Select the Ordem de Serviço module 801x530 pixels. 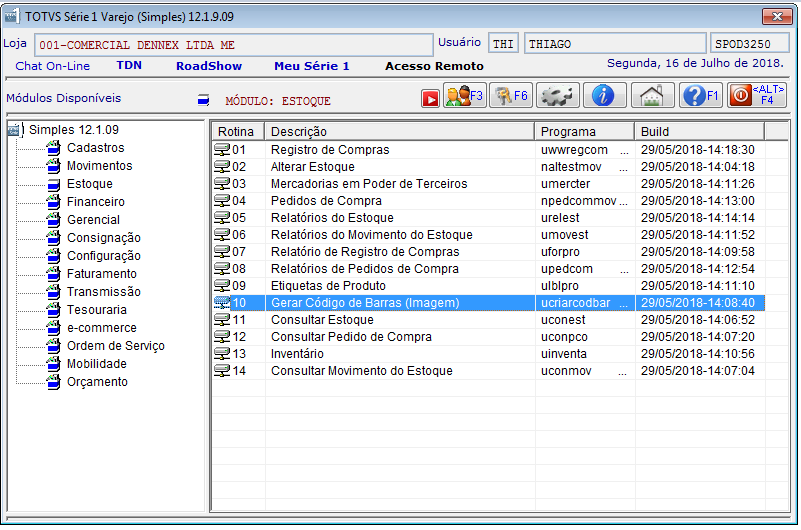(115, 346)
